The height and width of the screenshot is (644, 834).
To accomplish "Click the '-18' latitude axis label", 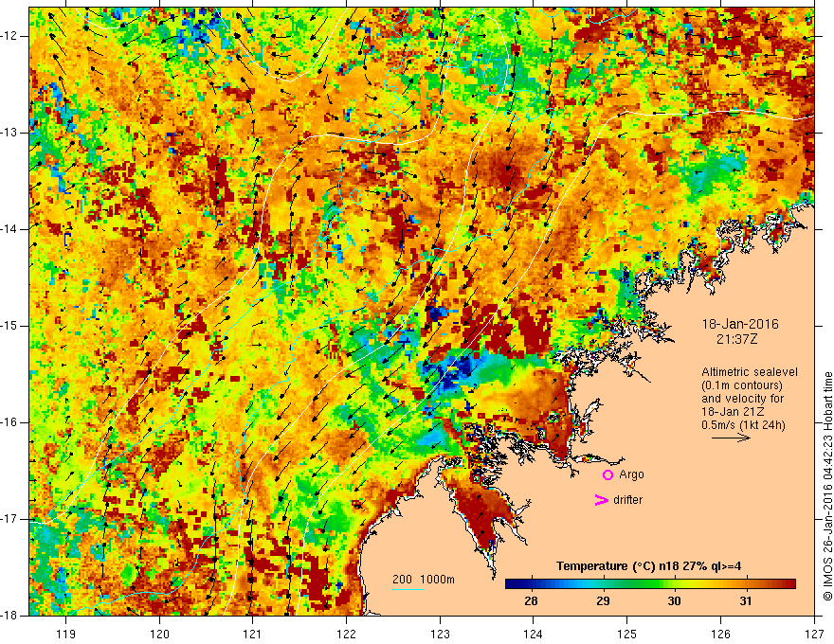I will 9,616.
